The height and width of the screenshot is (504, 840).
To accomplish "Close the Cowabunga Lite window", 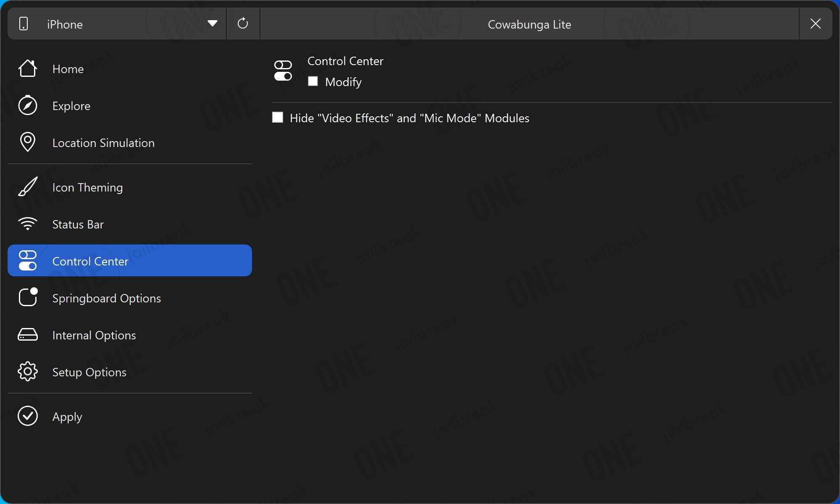I will [815, 24].
